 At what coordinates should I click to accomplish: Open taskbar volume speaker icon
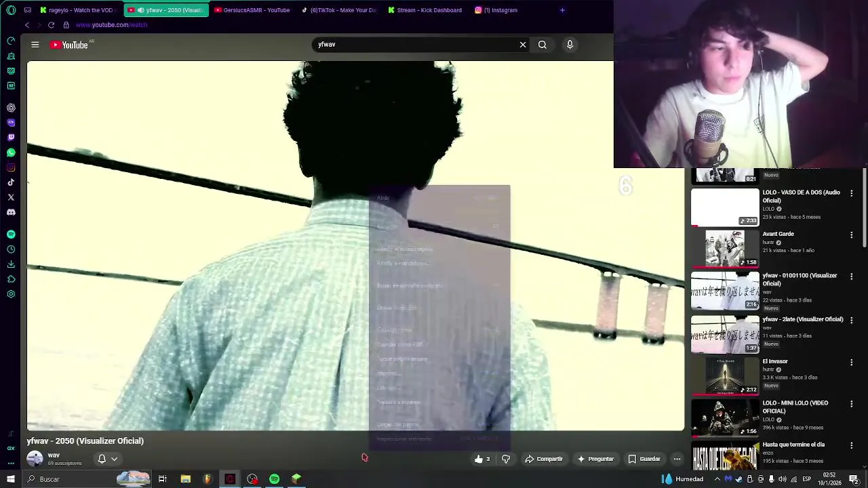coord(783,479)
